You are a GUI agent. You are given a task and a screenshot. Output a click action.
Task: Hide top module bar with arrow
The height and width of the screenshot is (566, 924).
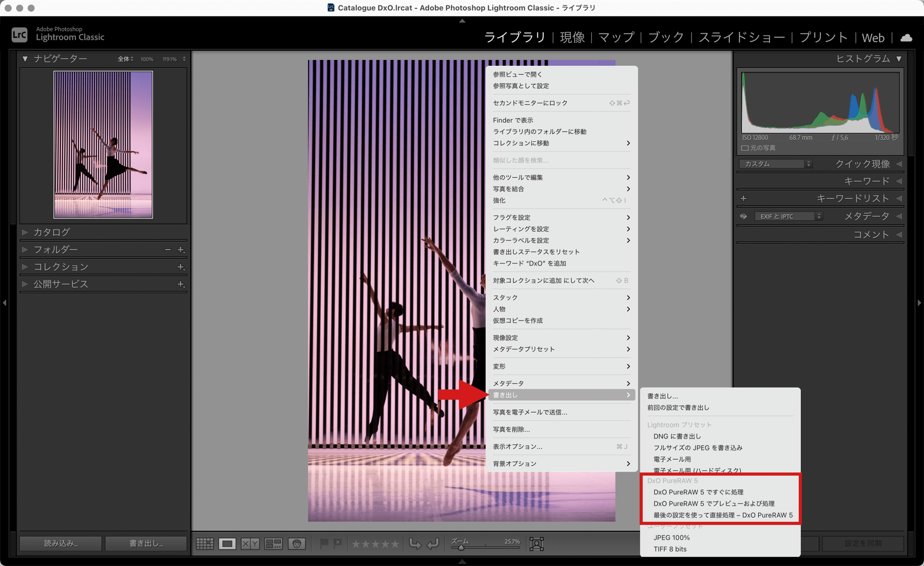(x=462, y=21)
